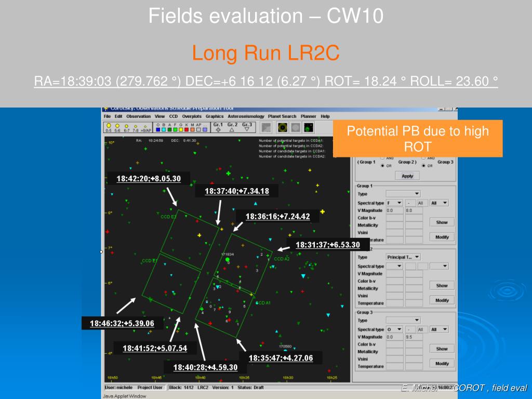This screenshot has width=532, height=399.
Task: Pick the last lavender swatch
Action: click(x=205, y=129)
